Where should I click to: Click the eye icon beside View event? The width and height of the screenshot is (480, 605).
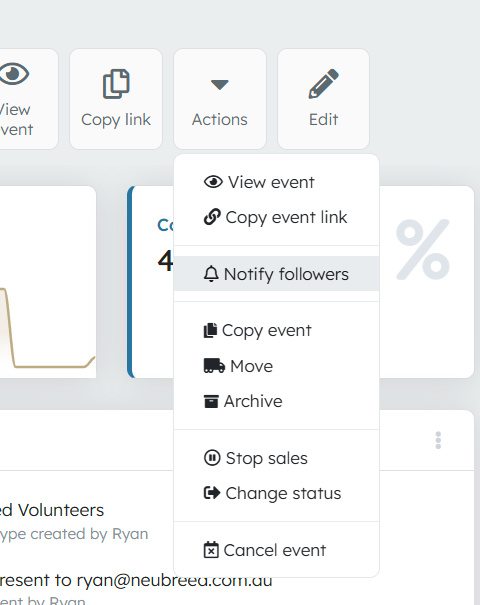[x=213, y=182]
